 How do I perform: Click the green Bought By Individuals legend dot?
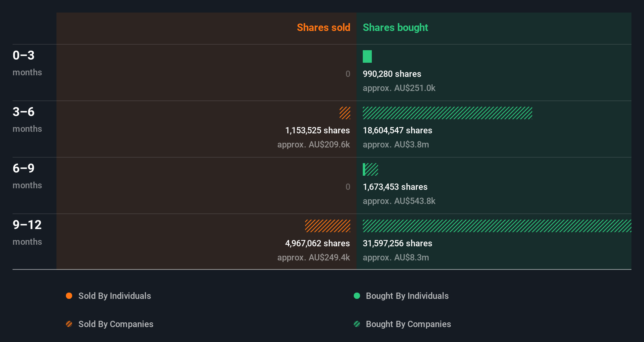[357, 296]
